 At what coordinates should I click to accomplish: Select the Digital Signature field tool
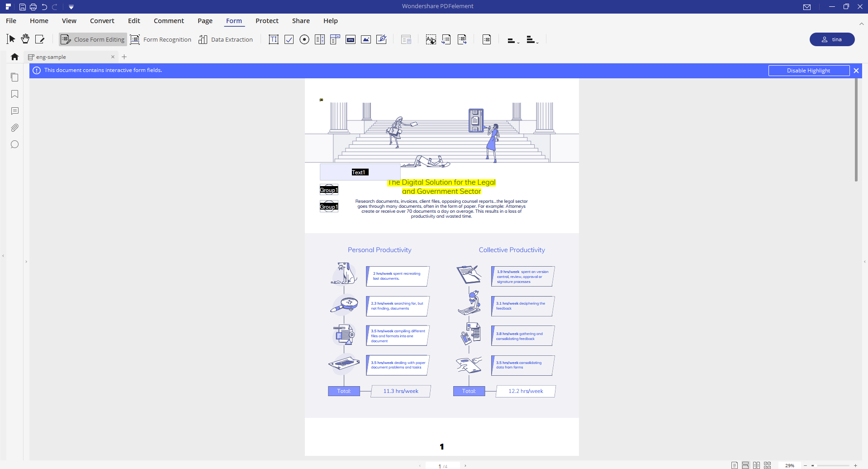tap(381, 39)
